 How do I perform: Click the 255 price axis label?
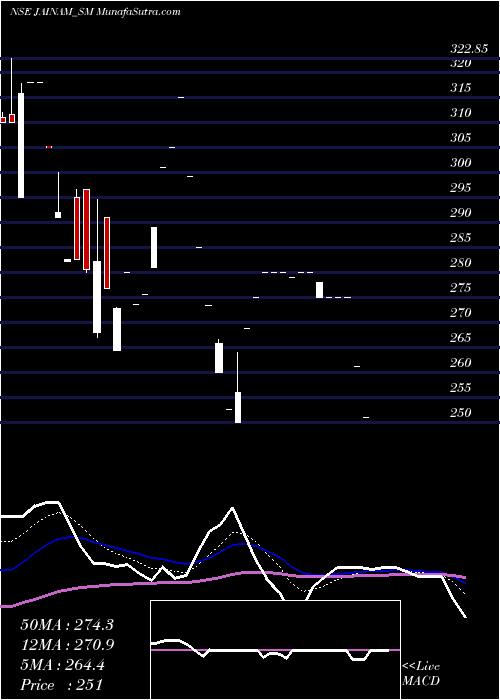point(460,388)
